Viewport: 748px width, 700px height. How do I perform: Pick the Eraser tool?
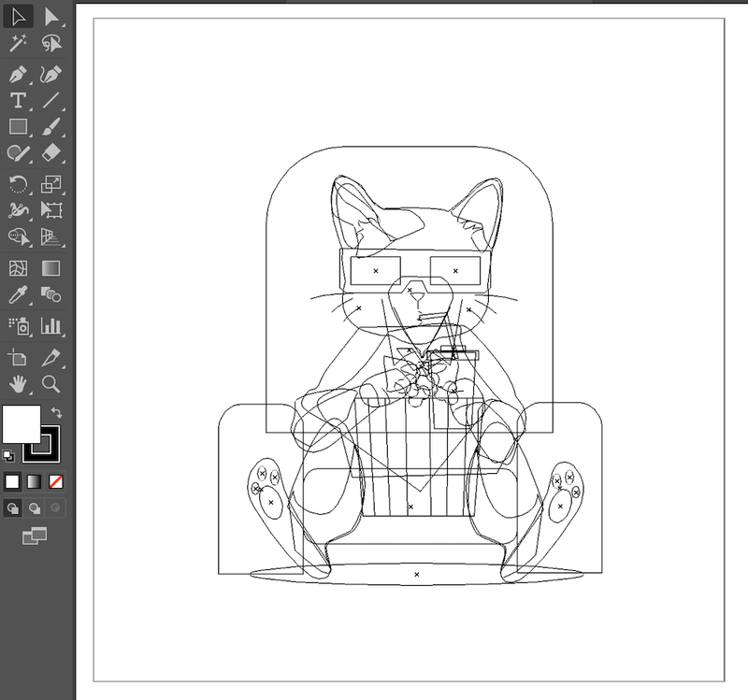click(x=51, y=153)
